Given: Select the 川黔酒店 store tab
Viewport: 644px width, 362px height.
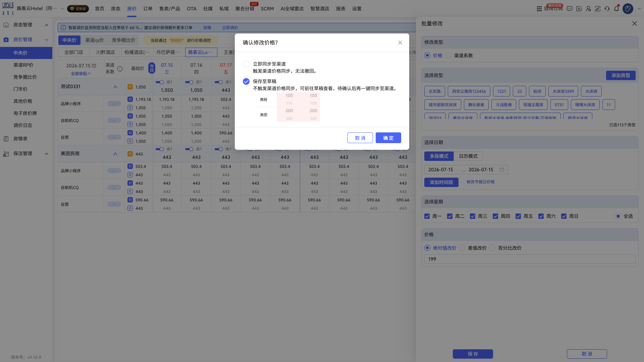Looking at the screenshot, I should [105, 52].
